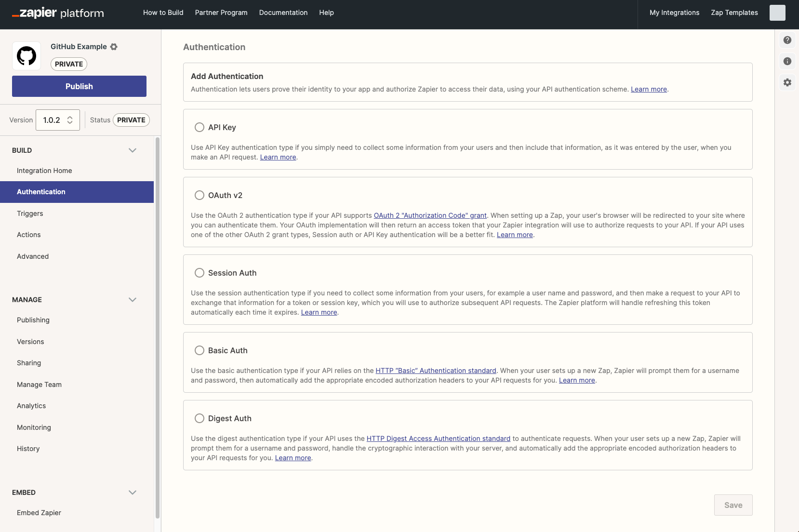Screen dimensions: 799x532
Task: Click the Publish button
Action: (x=79, y=86)
